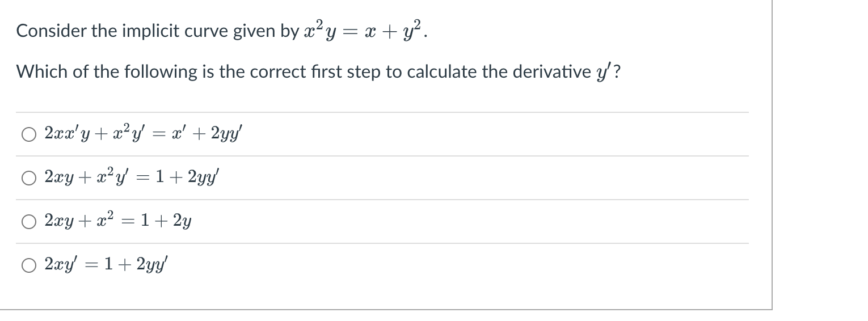Screen dimensions: 868x321
Task: Select radio button for 2xx'y + x²y' = x' + 2yy'
Action: [x=29, y=134]
